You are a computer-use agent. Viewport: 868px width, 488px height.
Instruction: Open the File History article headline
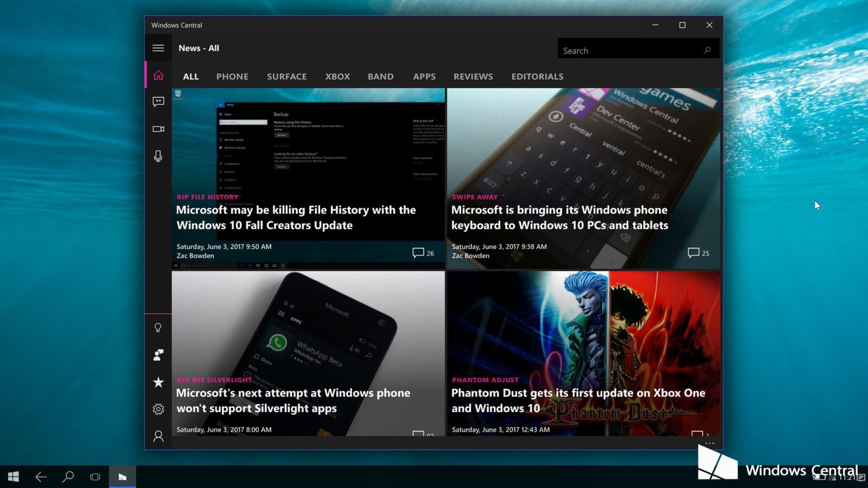(296, 217)
